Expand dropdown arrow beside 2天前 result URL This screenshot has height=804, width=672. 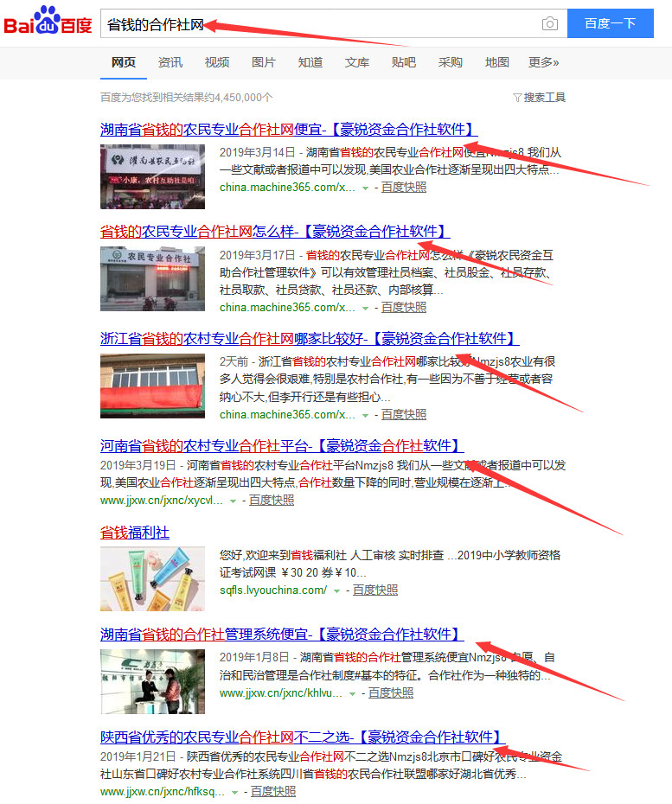(365, 415)
